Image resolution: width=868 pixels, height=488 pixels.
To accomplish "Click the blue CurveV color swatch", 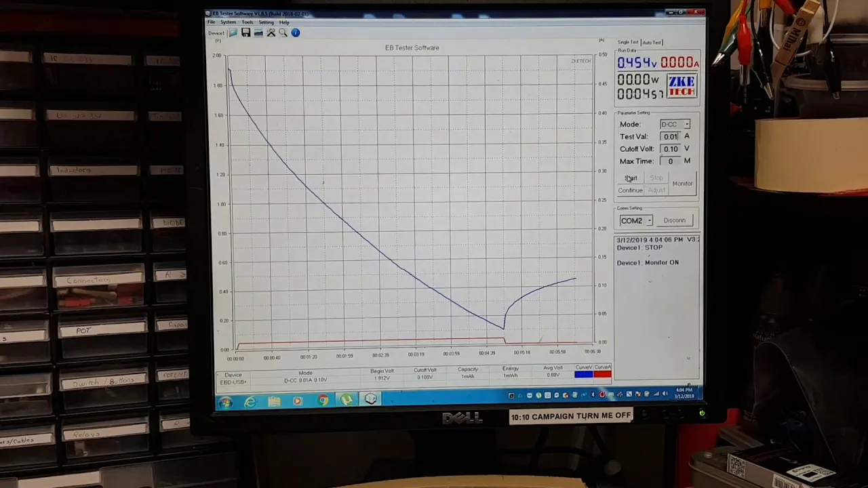I will (584, 374).
